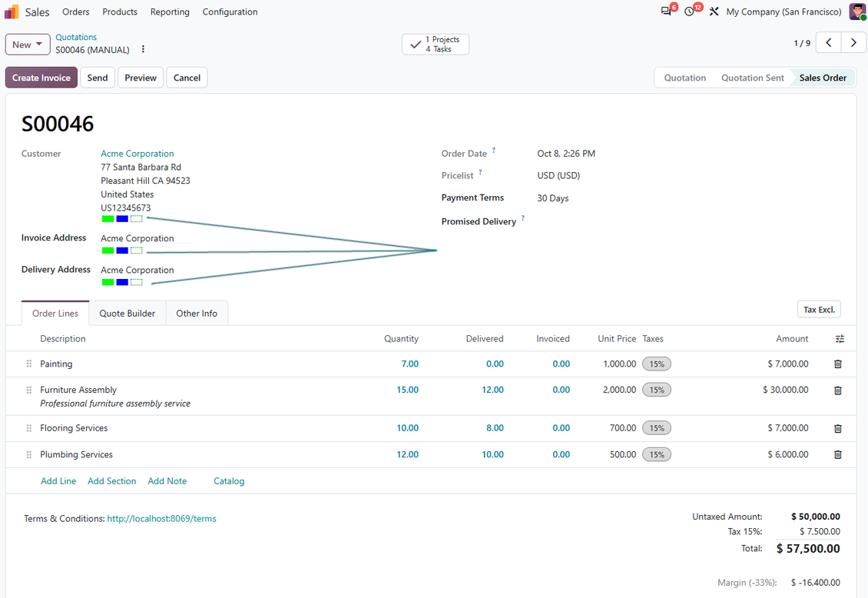The image size is (868, 598).
Task: Click the Create Invoice button
Action: tap(41, 78)
